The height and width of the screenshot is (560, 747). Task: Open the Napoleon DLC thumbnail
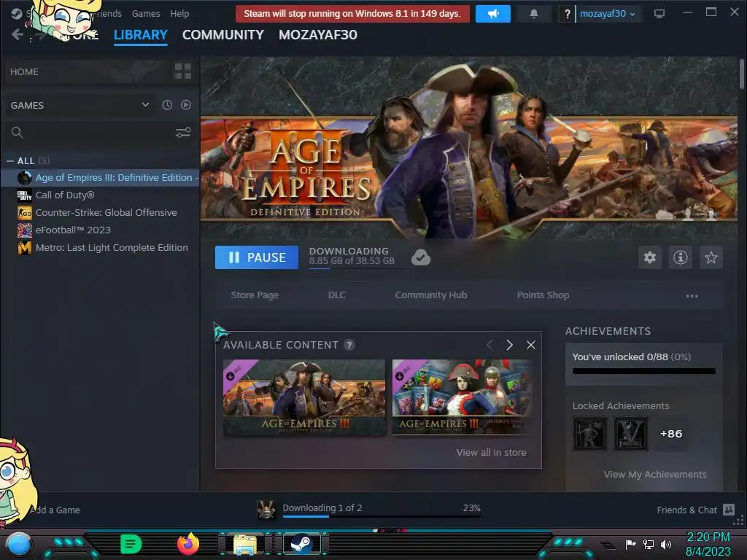point(462,397)
